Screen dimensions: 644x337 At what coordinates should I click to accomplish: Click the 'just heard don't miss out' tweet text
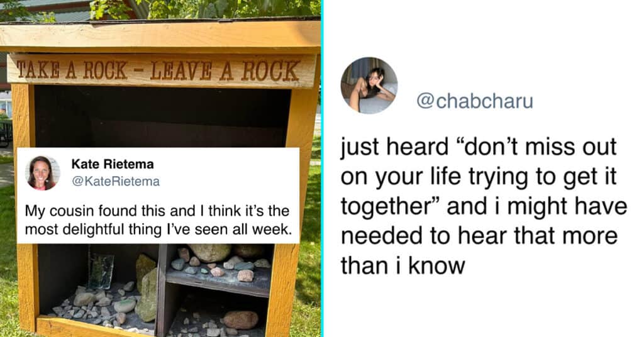click(x=484, y=206)
